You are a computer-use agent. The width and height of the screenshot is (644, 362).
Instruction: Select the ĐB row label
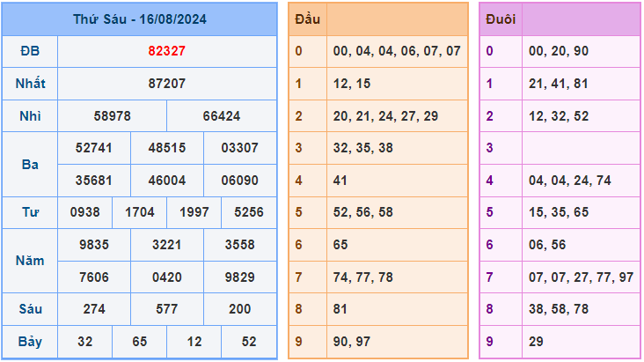30,51
